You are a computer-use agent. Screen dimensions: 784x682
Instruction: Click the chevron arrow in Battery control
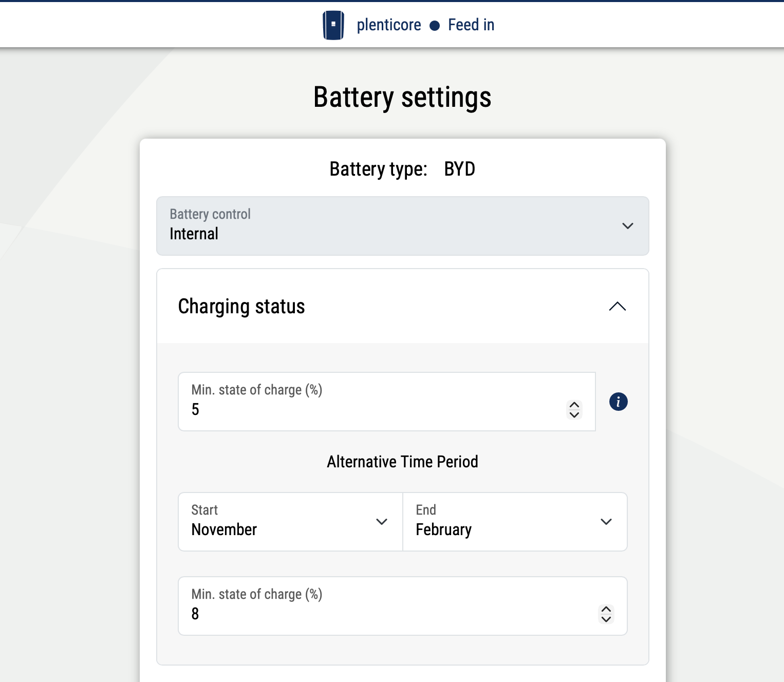(x=627, y=226)
